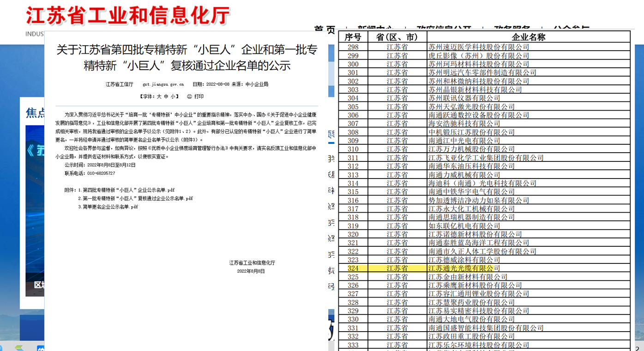Open attachment 1 第四批专精特新 PDF
Screen dimensions: 644x351
pos(128,190)
